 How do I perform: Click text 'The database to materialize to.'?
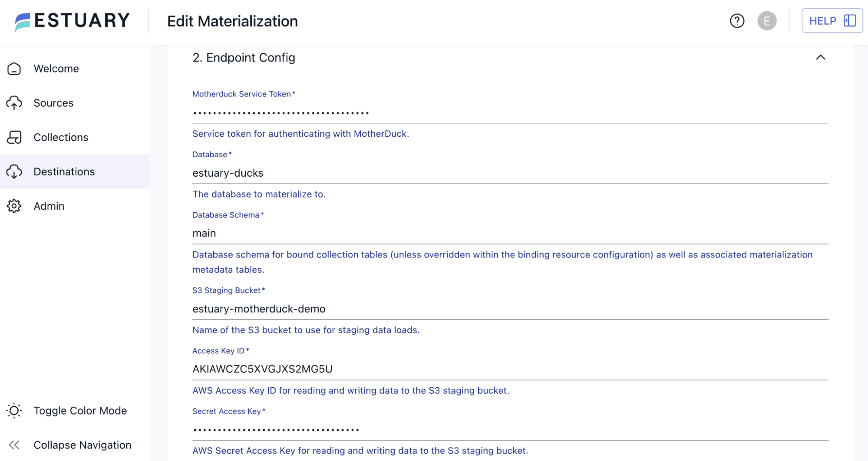tap(259, 194)
